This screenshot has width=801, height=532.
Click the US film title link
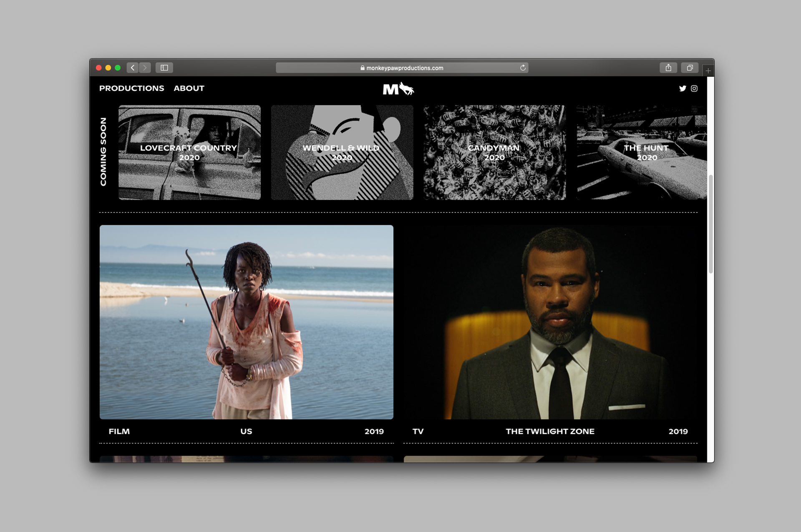(x=246, y=431)
